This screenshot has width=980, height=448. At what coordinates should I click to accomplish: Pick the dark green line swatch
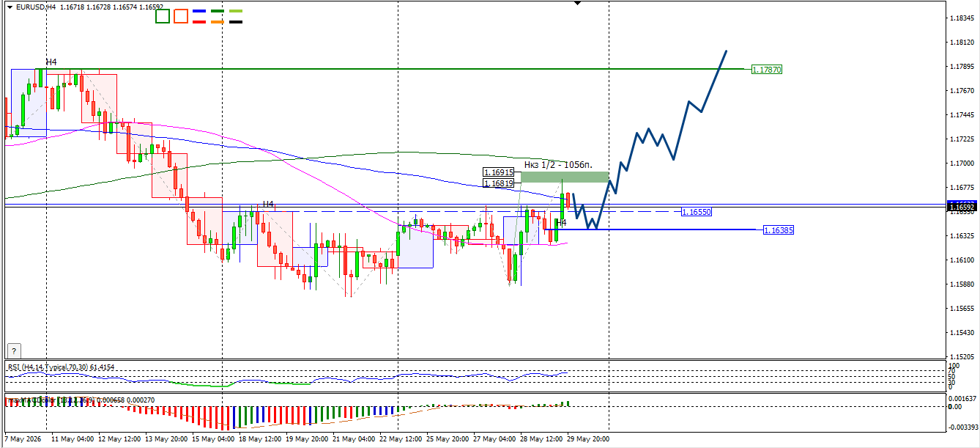tap(218, 12)
